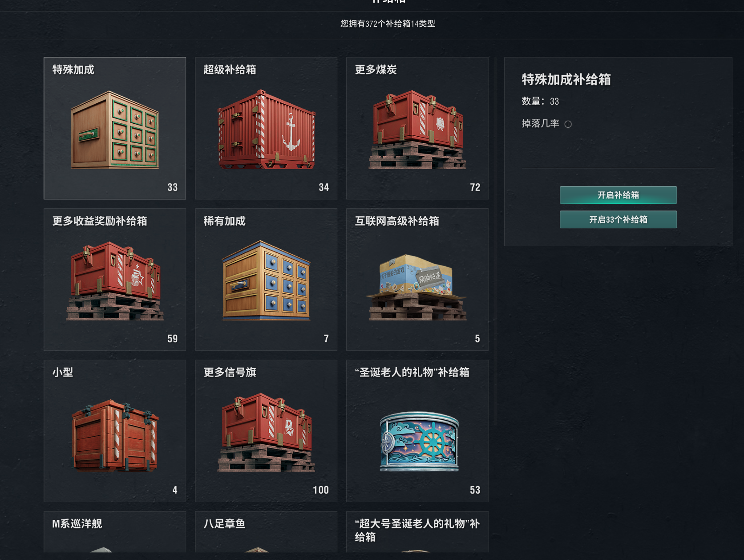Select the 超大号圣诞老人的礼物 container tile
The height and width of the screenshot is (560, 744).
coord(417,532)
